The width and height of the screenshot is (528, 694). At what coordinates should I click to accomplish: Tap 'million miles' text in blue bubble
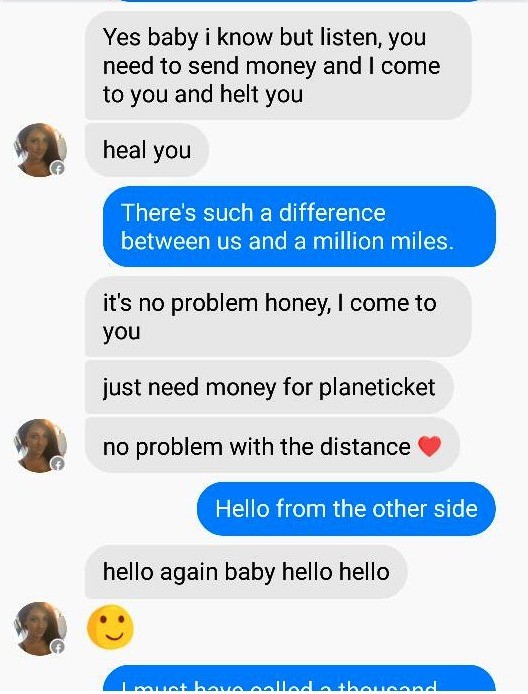[x=383, y=241]
